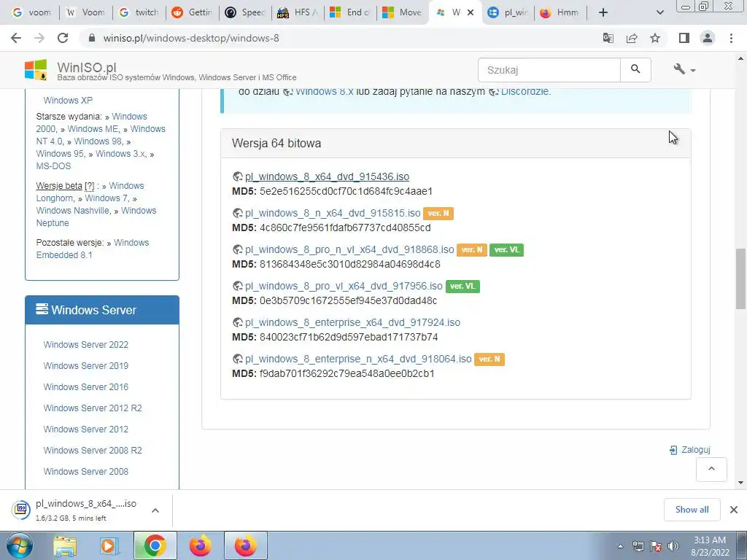
Task: Click the Google Translate icon
Action: pyautogui.click(x=608, y=38)
